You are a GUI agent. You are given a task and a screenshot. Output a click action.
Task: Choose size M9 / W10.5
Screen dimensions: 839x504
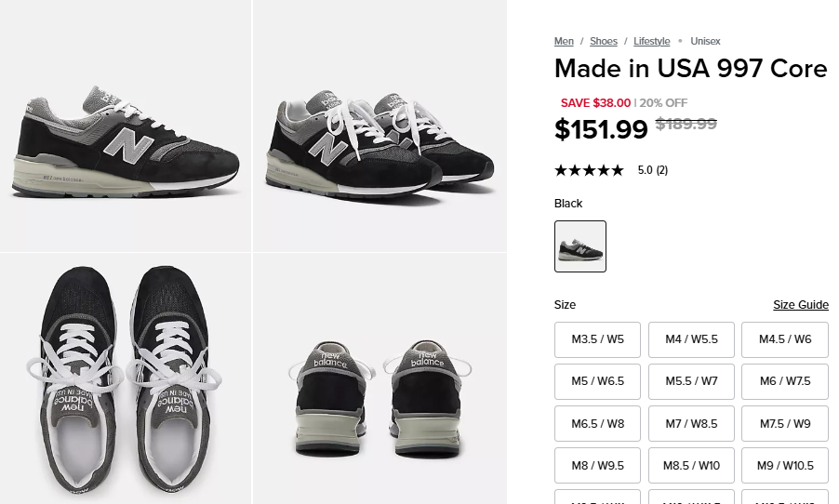[x=785, y=465]
